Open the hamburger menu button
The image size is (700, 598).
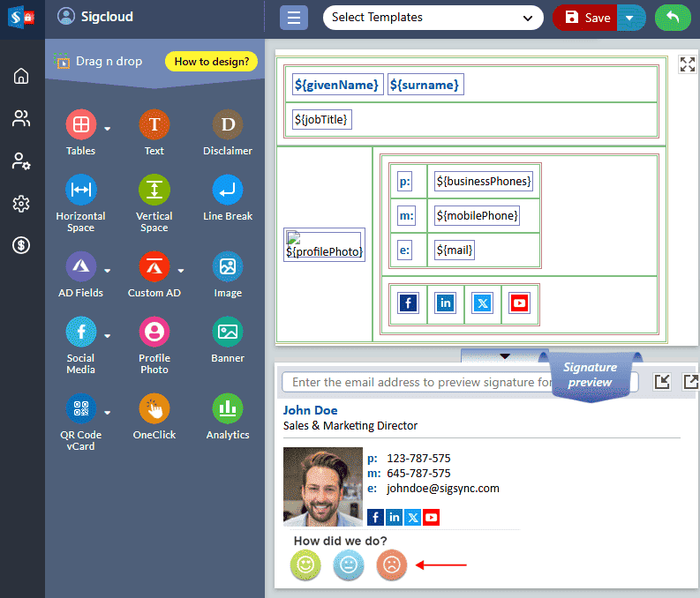(294, 18)
